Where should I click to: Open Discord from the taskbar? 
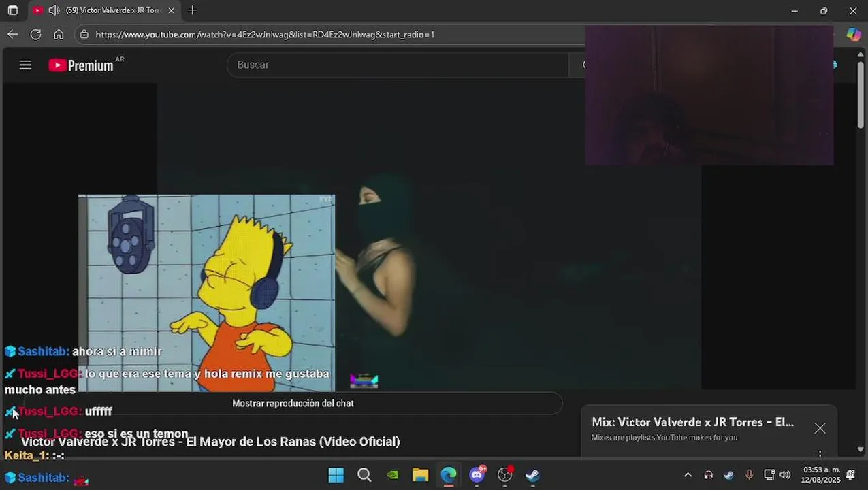(x=477, y=474)
